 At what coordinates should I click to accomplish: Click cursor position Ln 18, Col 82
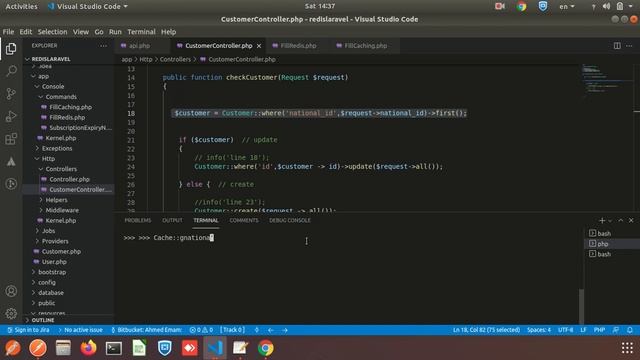(x=486, y=330)
